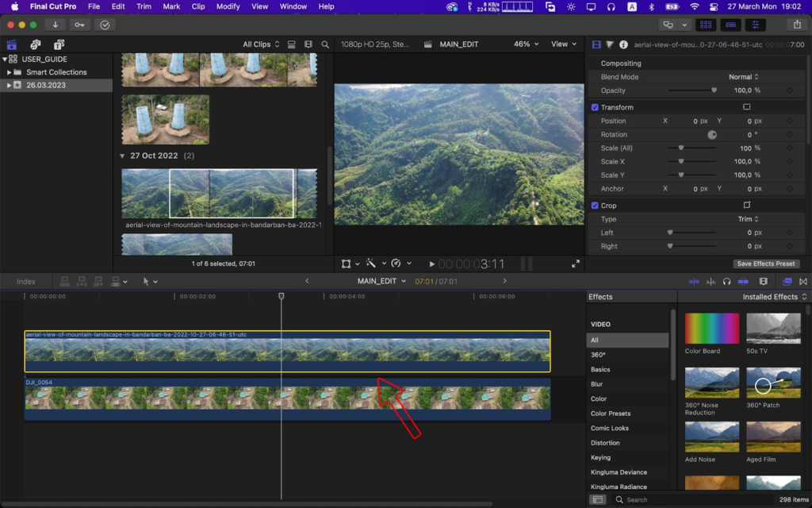Image resolution: width=812 pixels, height=508 pixels.
Task: Open the viewer zoom 46% dropdown
Action: [x=526, y=44]
